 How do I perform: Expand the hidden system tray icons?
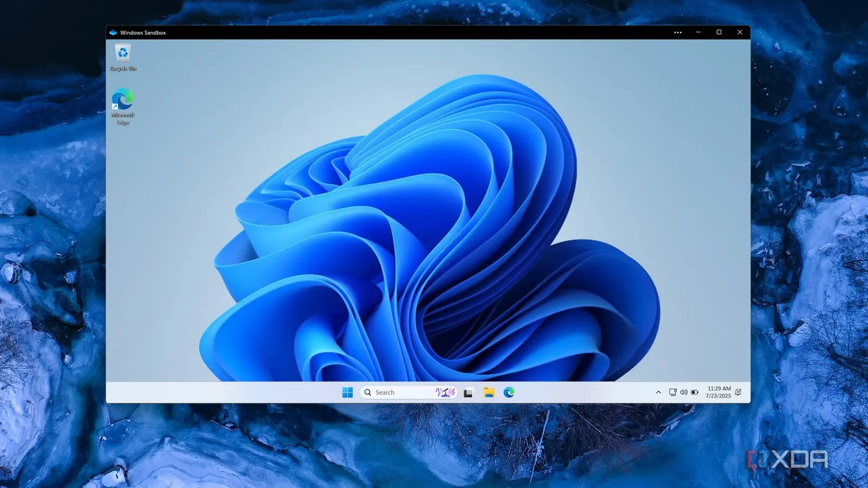[x=659, y=393]
